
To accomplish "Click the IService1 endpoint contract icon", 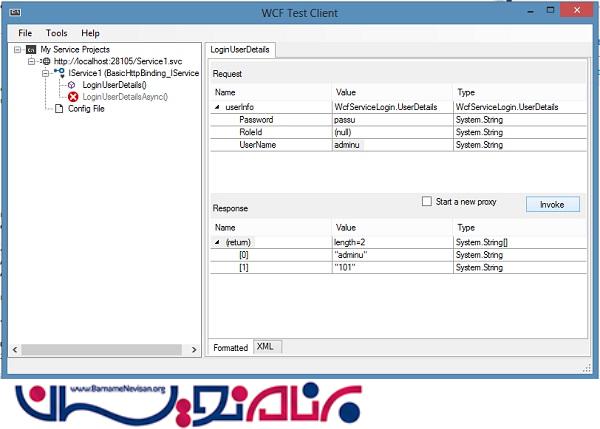I will coord(59,73).
